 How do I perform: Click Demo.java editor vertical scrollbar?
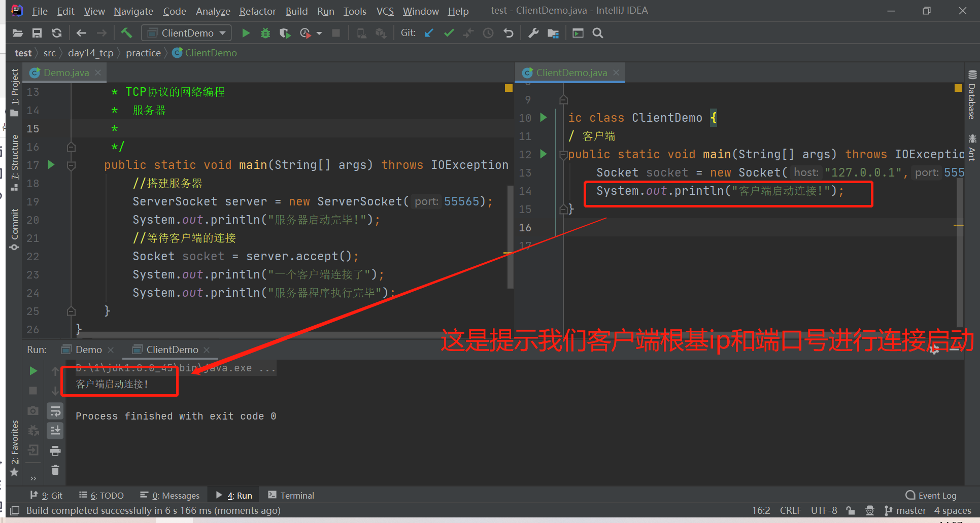510,236
